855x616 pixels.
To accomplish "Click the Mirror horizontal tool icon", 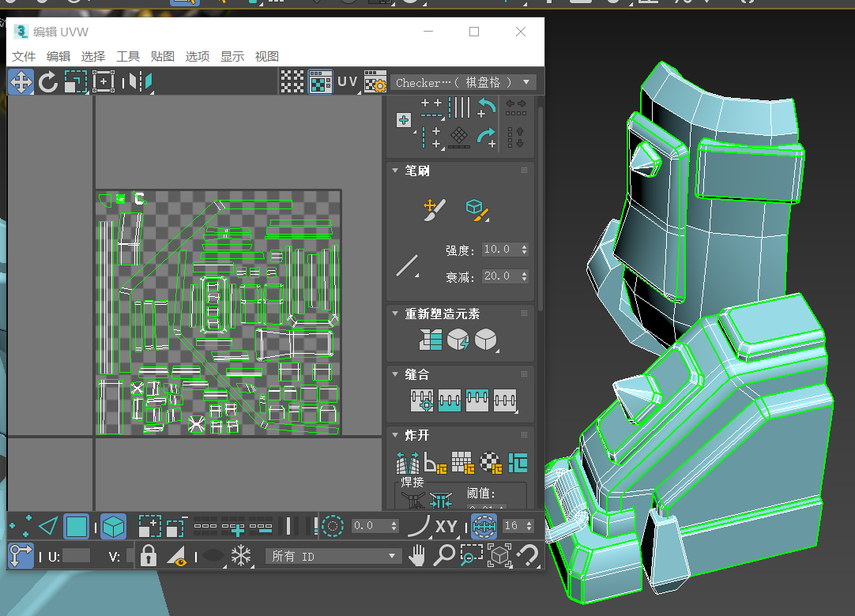I will pyautogui.click(x=139, y=82).
